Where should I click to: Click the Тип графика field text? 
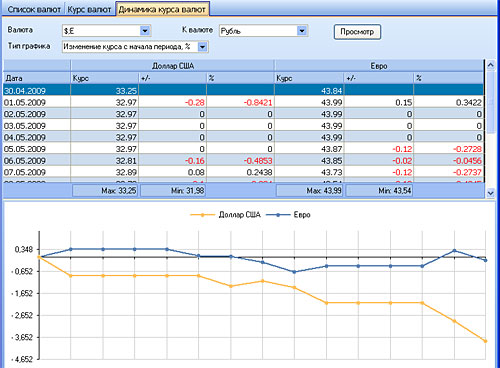127,47
